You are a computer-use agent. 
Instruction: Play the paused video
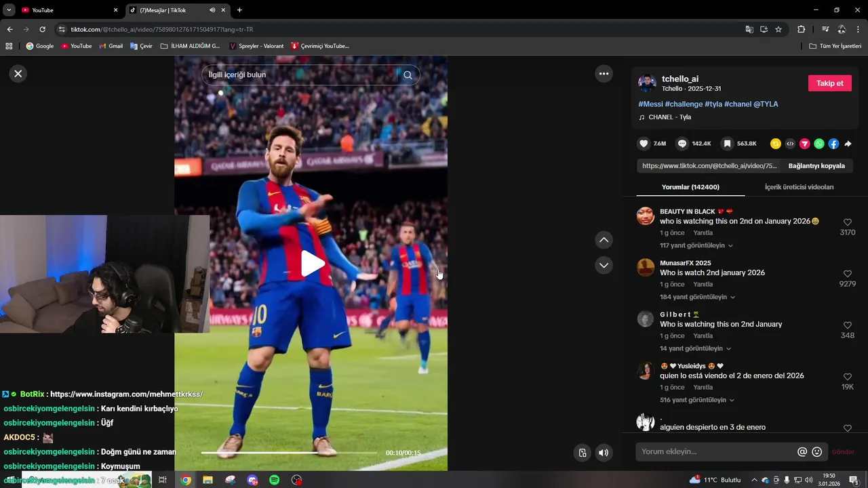pyautogui.click(x=311, y=264)
